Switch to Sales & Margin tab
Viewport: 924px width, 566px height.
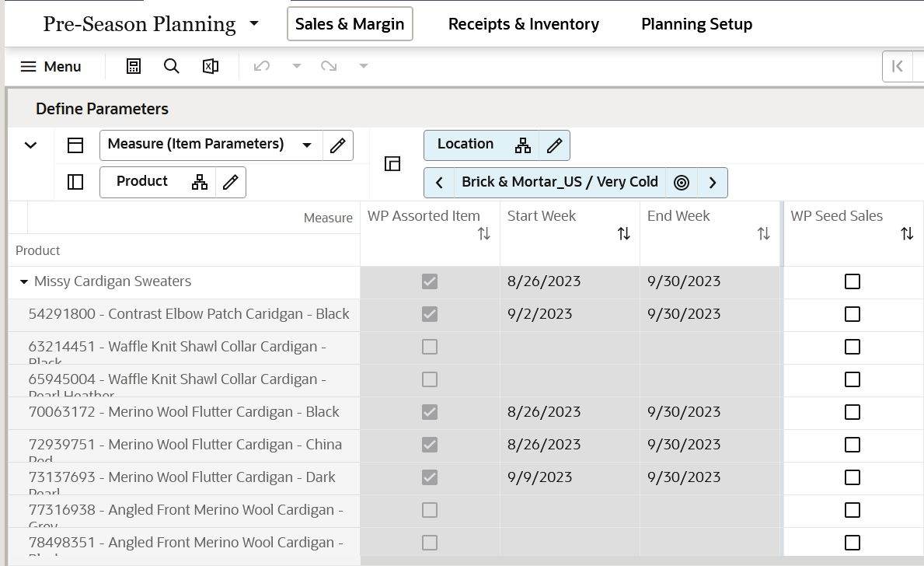[x=350, y=23]
